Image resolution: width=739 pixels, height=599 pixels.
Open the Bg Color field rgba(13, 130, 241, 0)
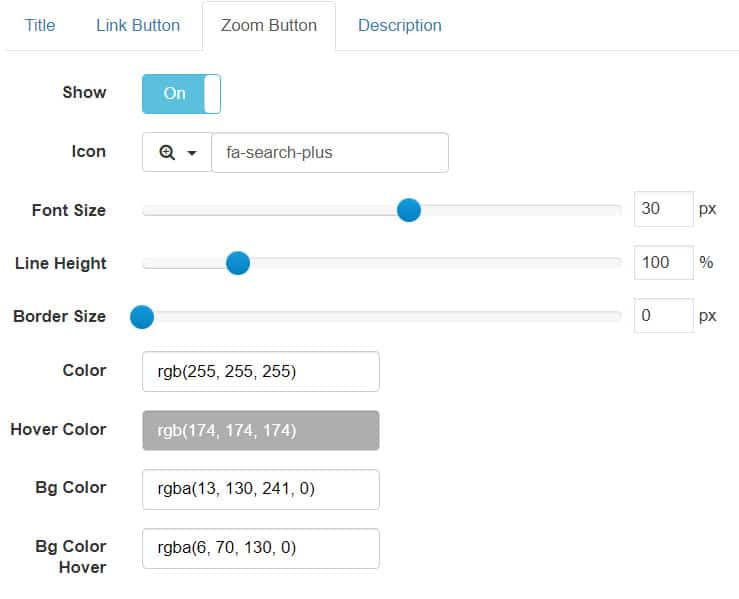tap(261, 489)
